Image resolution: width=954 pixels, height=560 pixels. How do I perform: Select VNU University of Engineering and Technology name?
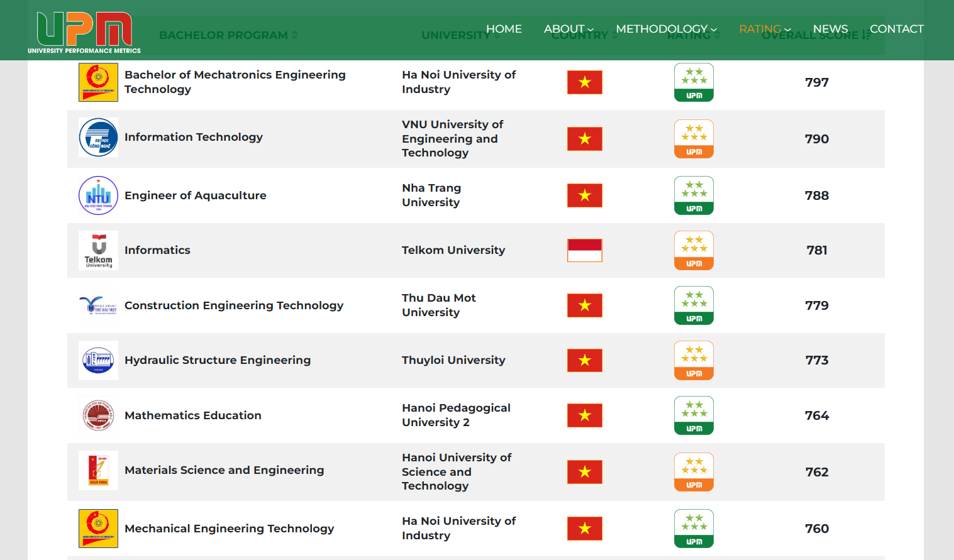click(453, 138)
